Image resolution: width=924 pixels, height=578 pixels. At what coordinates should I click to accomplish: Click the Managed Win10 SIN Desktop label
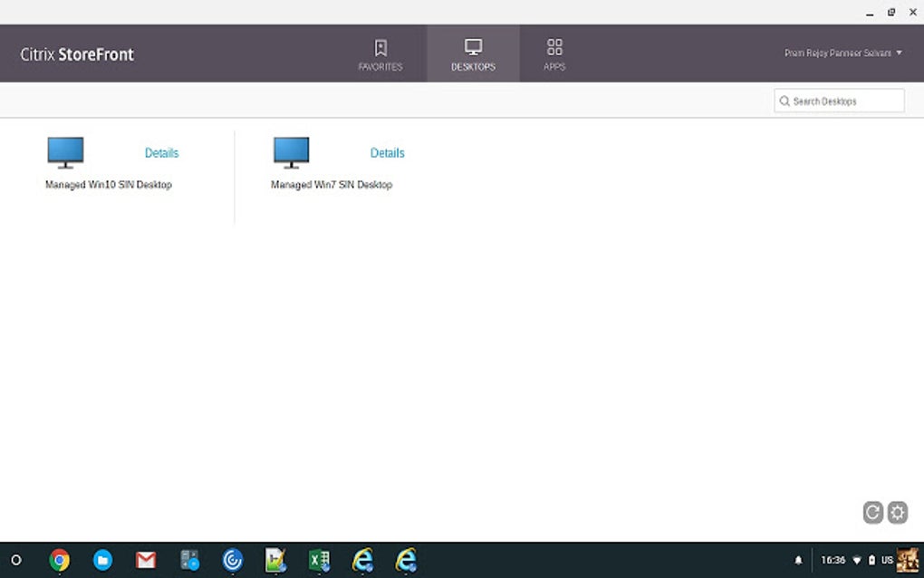(109, 185)
